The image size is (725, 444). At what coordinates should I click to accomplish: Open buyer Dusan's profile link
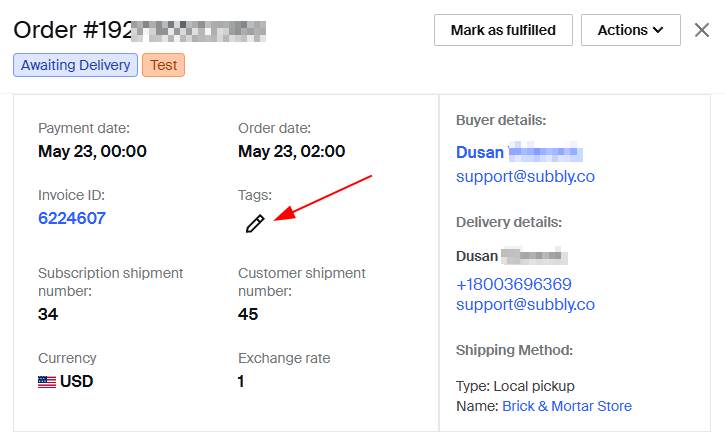coord(519,152)
